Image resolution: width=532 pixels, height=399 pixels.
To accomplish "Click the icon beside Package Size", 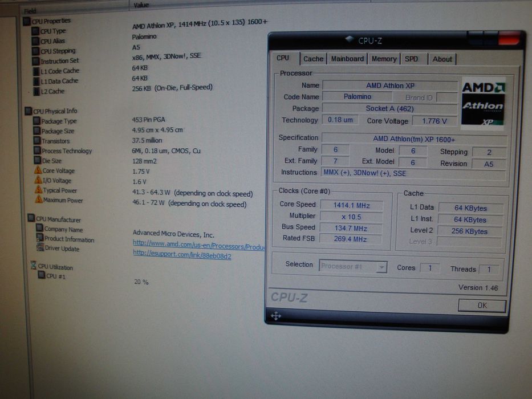I will point(37,131).
